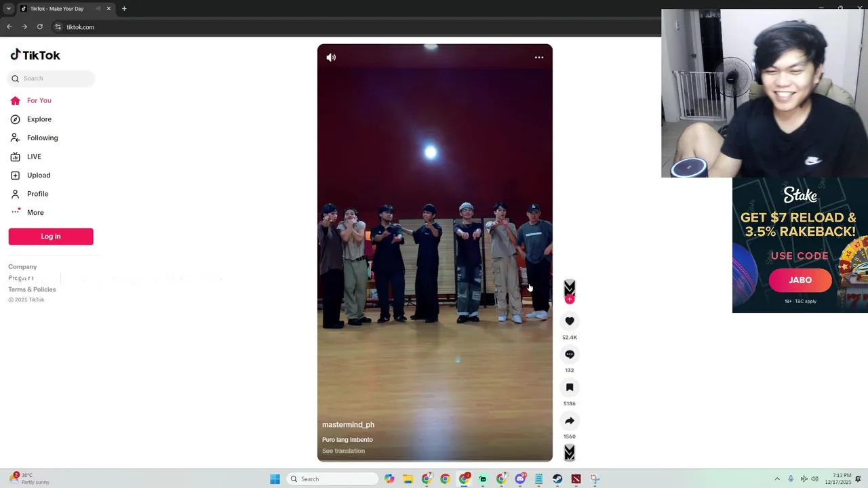Open File Explorer from the taskbar
The width and height of the screenshot is (868, 488).
point(408,479)
